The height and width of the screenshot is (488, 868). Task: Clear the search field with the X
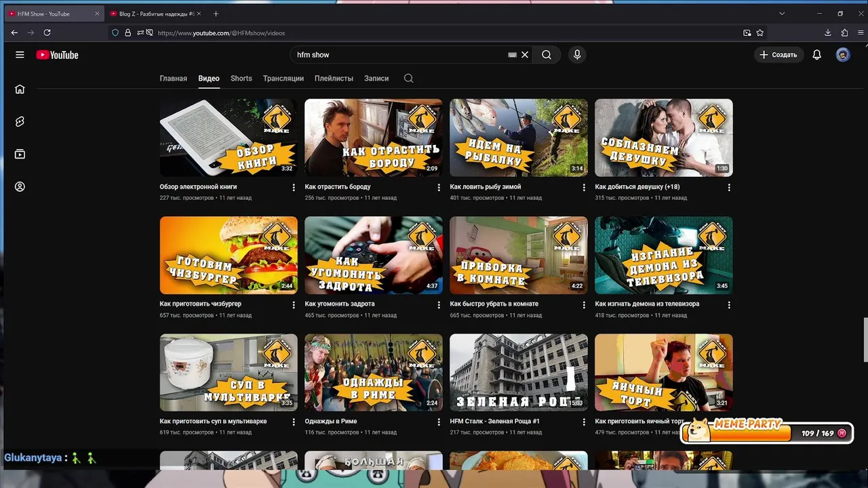pyautogui.click(x=525, y=55)
